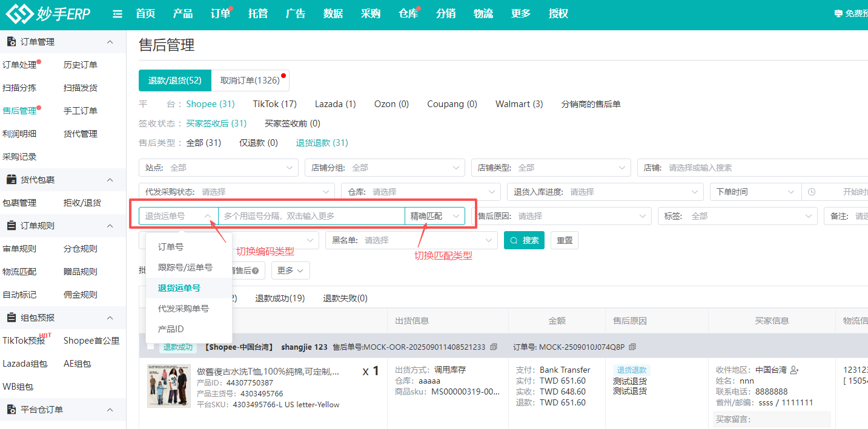Click the 货代包裹 sidebar section icon
868x429 pixels.
tap(10, 179)
